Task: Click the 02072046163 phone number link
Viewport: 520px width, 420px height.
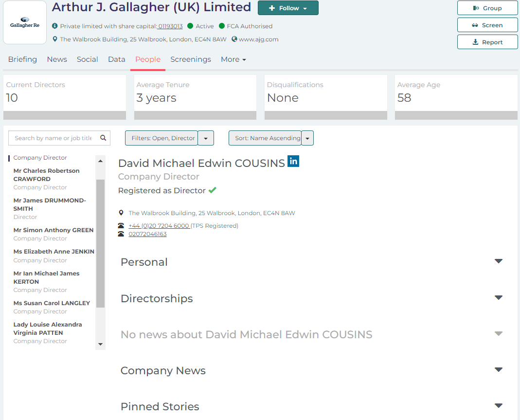Action: (147, 234)
